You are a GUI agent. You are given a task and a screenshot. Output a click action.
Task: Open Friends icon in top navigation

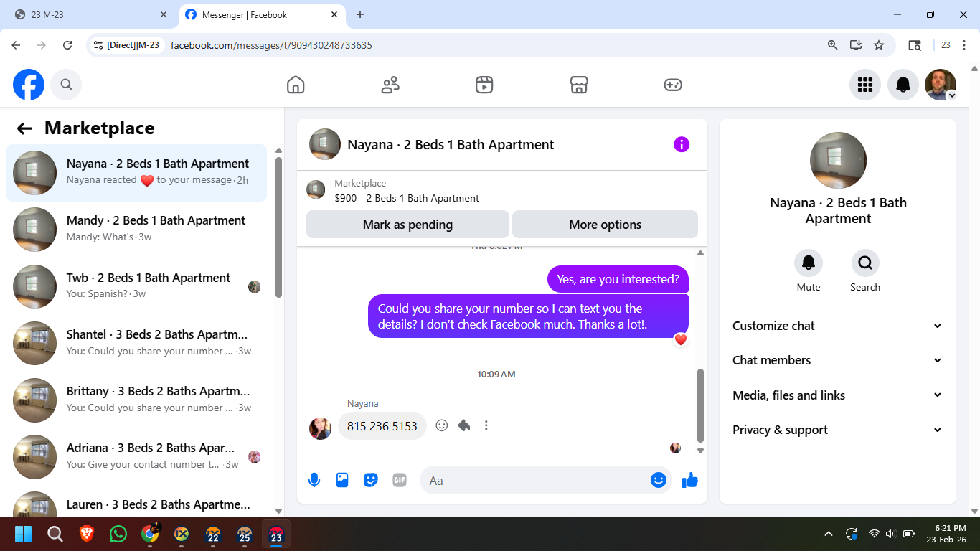coord(390,85)
